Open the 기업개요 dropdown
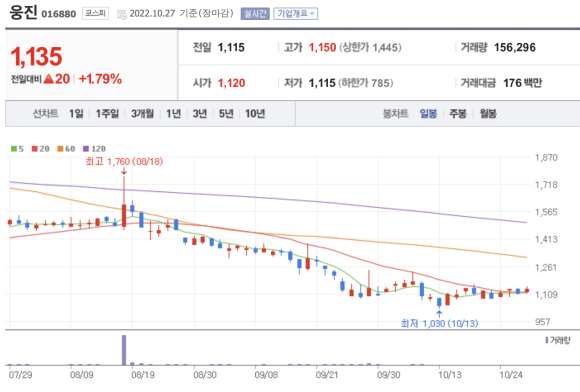Viewport: 580px width, 392px height. [296, 14]
